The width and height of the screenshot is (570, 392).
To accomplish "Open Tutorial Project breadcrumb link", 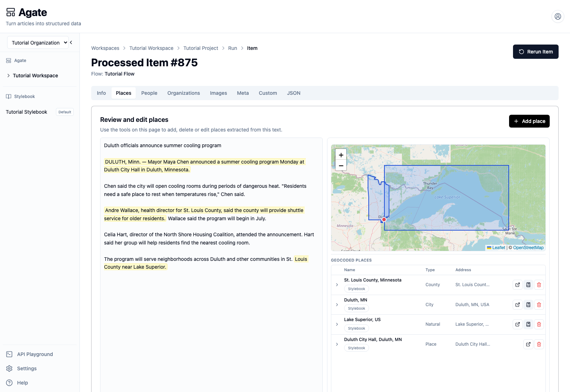I will [201, 48].
